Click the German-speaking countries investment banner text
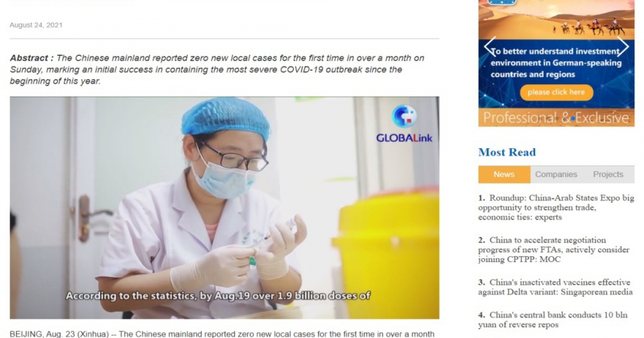The height and width of the screenshot is (338, 644). pos(556,63)
